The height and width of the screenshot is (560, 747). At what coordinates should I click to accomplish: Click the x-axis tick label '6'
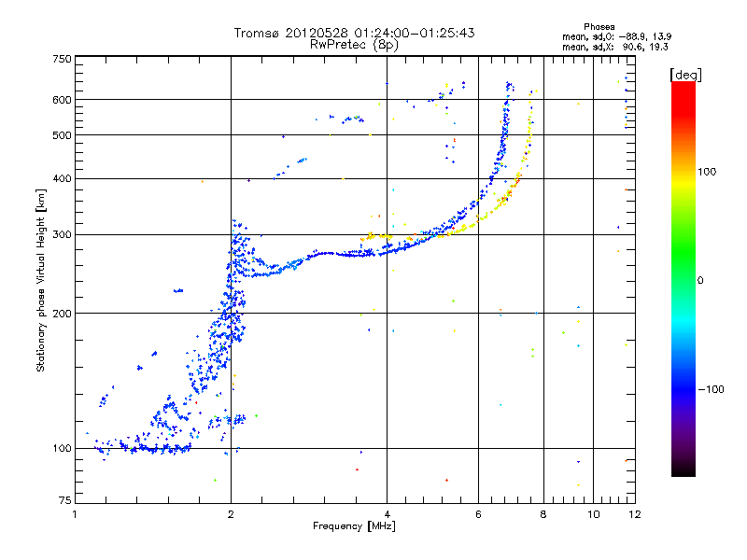[x=478, y=514]
